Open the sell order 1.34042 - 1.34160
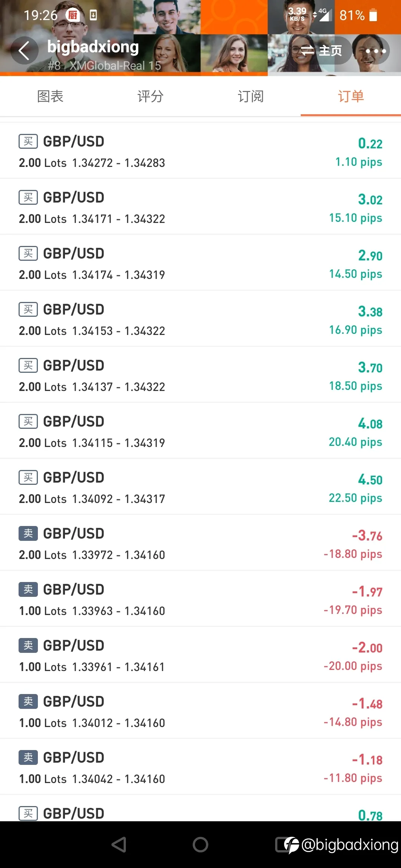 200,767
